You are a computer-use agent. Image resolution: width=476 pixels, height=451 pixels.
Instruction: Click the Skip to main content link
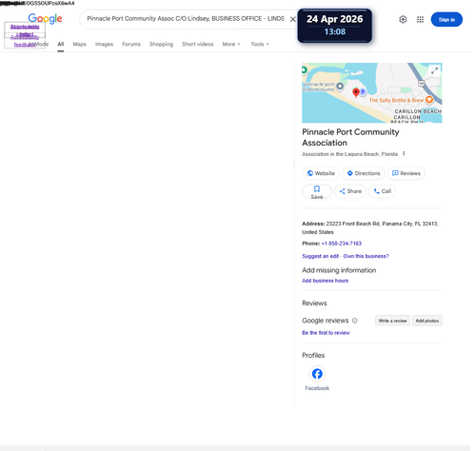tap(25, 29)
